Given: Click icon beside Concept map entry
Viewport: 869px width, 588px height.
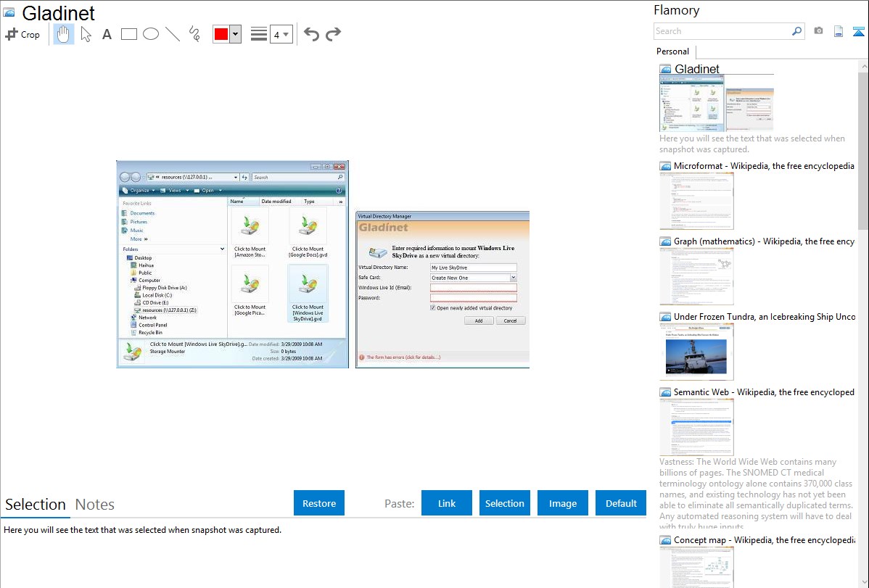Looking at the screenshot, I should pyautogui.click(x=665, y=540).
